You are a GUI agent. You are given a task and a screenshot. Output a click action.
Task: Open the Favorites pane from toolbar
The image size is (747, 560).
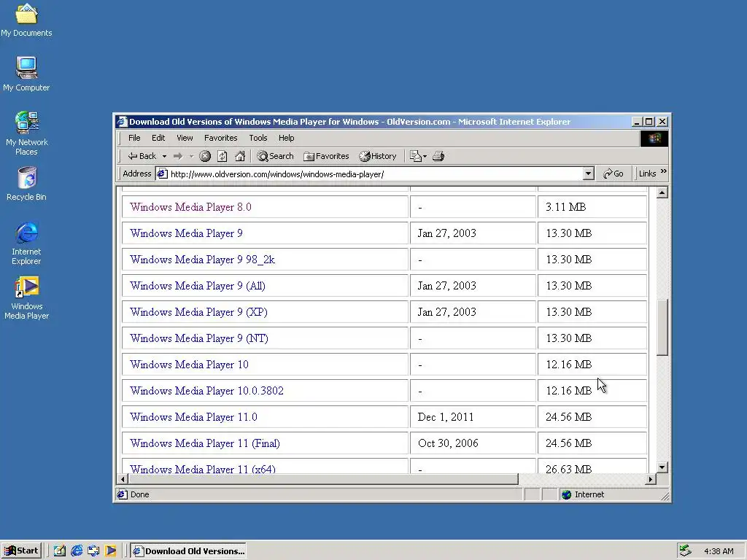click(x=326, y=156)
